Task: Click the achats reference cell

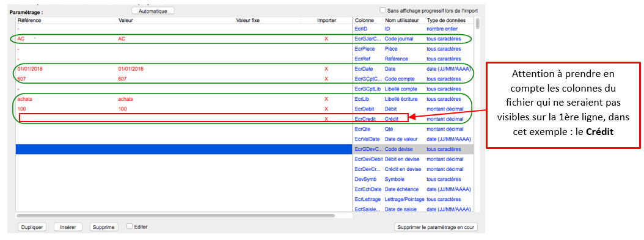Action: pos(24,99)
